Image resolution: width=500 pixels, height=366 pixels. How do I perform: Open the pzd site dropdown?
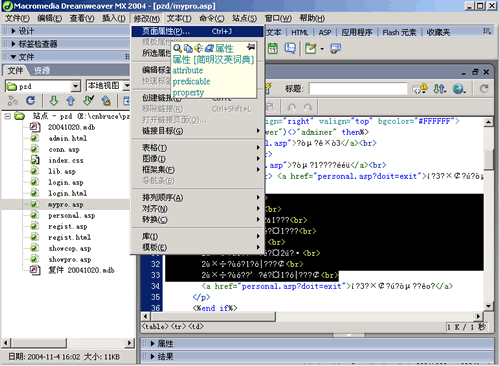tap(76, 86)
